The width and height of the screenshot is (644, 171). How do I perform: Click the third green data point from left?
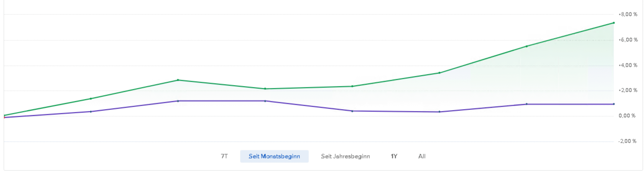click(178, 80)
